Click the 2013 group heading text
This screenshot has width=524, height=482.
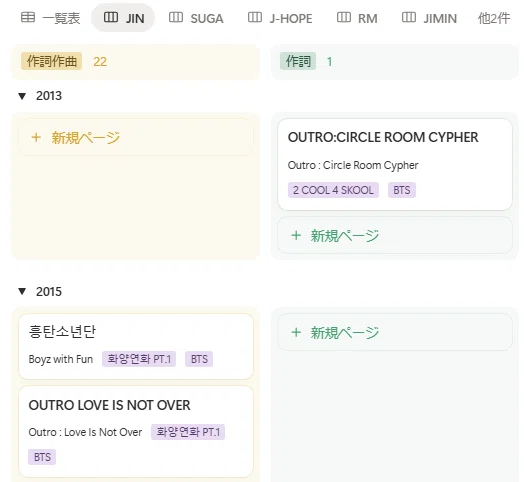click(49, 96)
